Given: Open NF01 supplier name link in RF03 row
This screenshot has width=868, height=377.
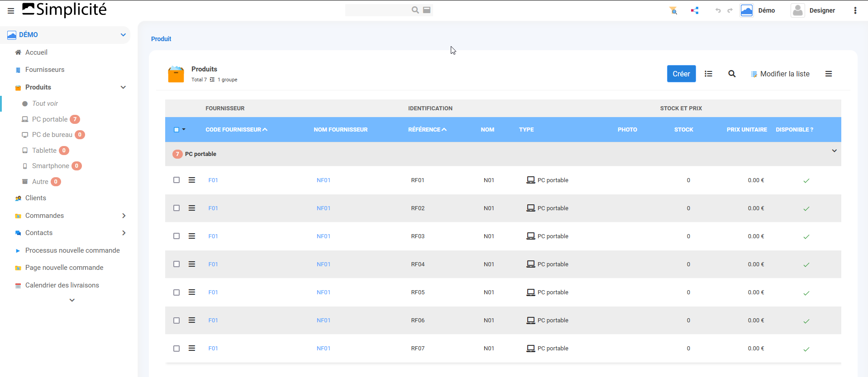Looking at the screenshot, I should click(x=324, y=236).
